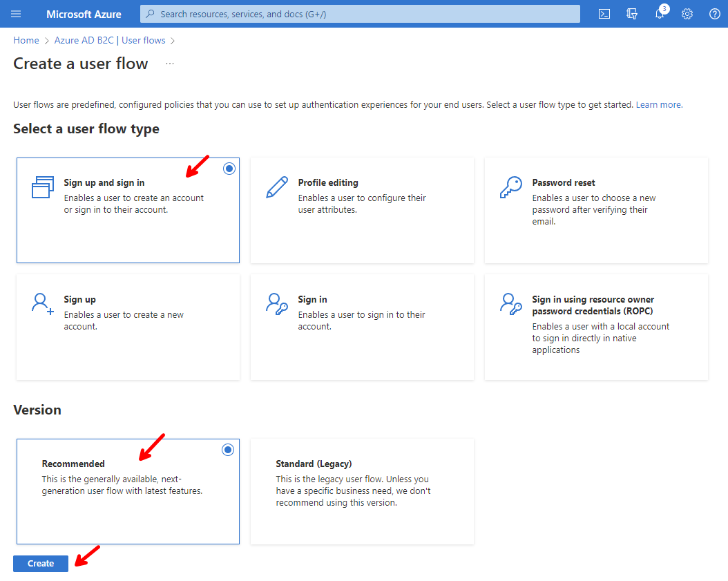The height and width of the screenshot is (581, 728).
Task: Click the Recommended card title text
Action: coord(73,464)
